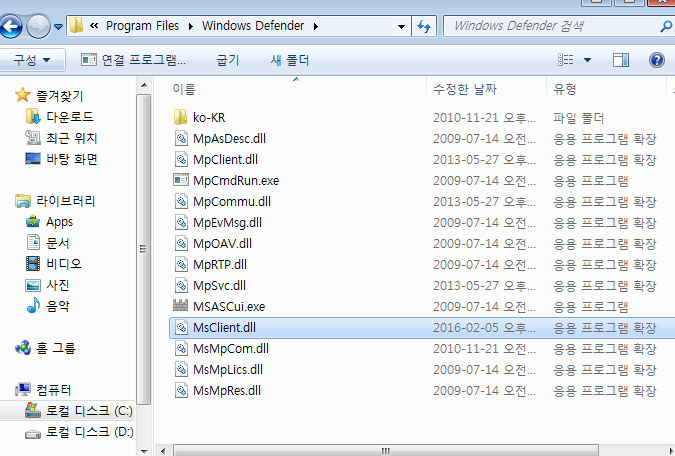Click 파일 폴더 type of ko-KR
Screen dimensions: 675x456
(579, 118)
